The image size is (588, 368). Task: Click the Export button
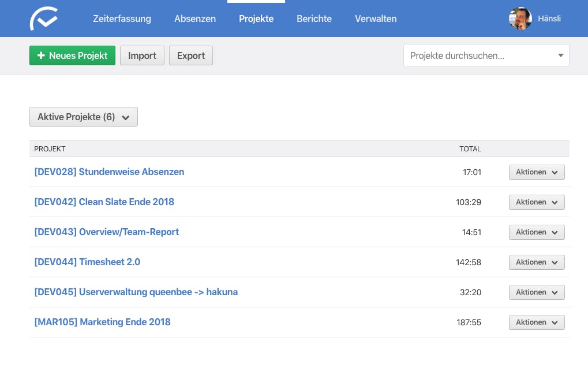click(x=191, y=55)
